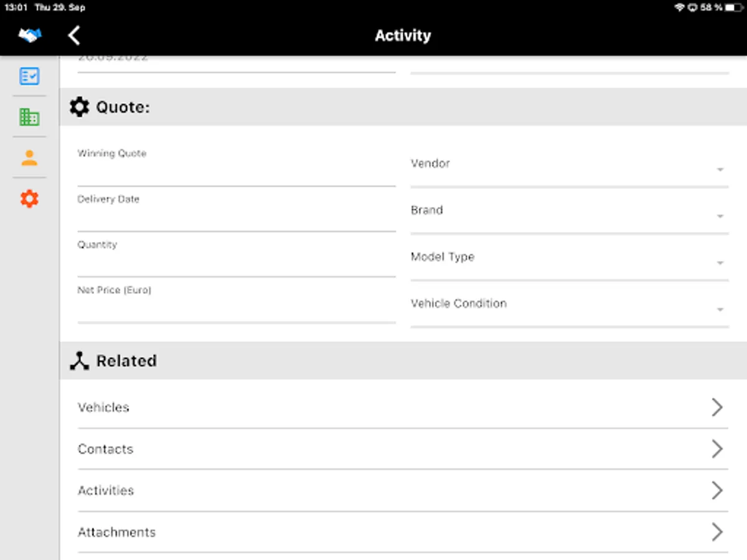Focus the Net Price (Euro) field

tap(237, 309)
